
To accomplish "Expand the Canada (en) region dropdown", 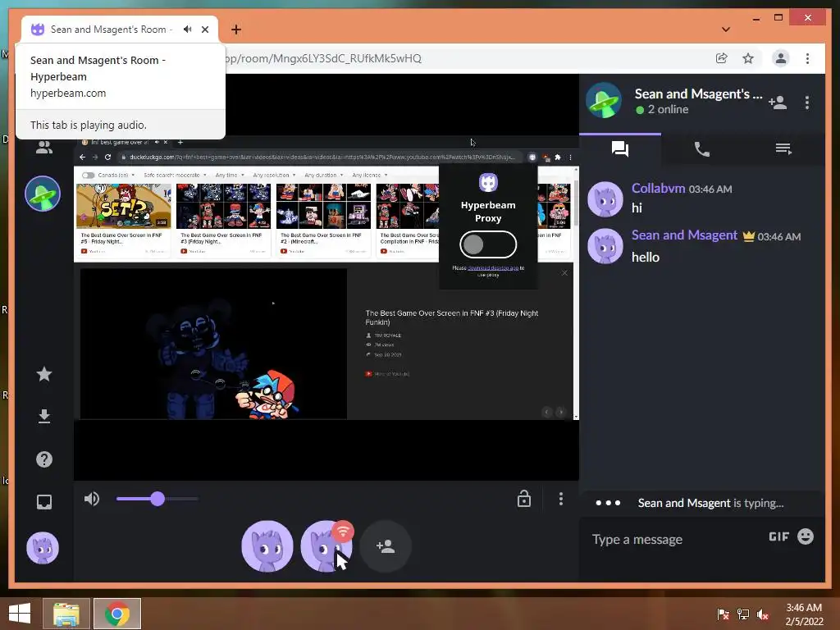I will 116,176.
